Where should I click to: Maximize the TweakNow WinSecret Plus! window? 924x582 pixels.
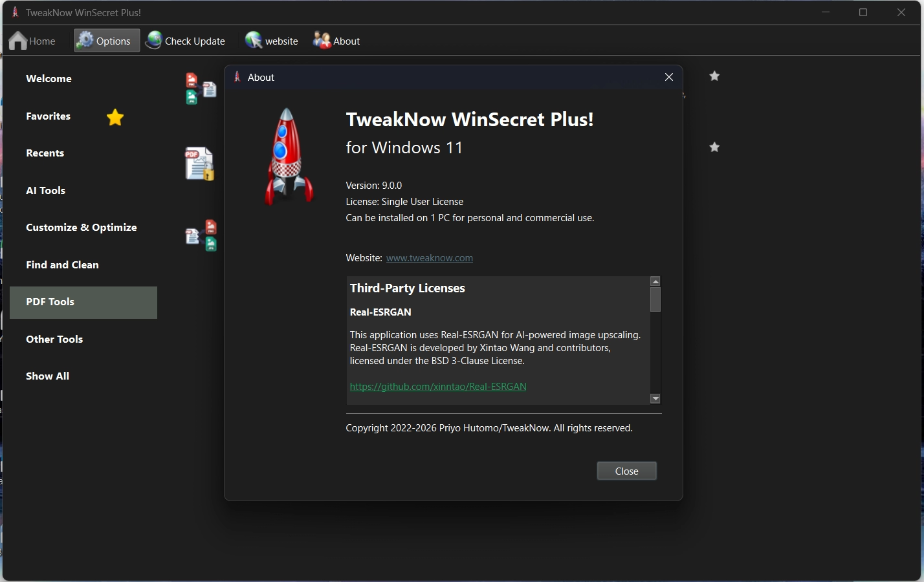(x=863, y=12)
